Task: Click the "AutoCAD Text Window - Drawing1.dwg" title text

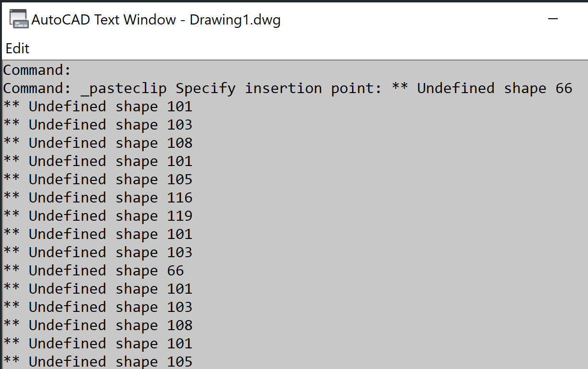Action: tap(156, 20)
